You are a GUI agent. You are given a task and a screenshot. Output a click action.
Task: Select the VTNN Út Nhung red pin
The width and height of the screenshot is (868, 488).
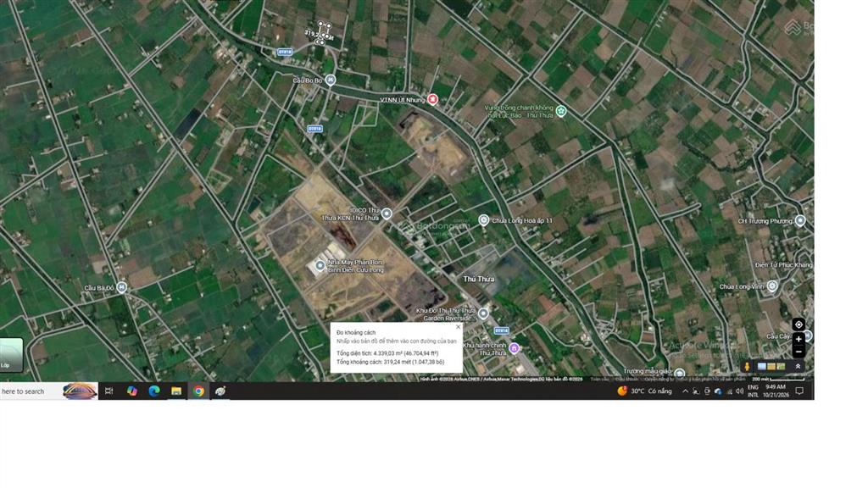click(433, 99)
